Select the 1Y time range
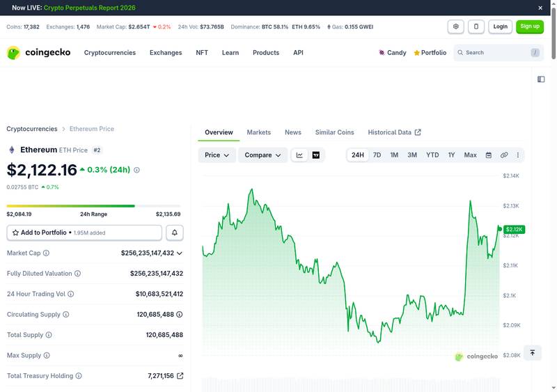 click(x=451, y=155)
